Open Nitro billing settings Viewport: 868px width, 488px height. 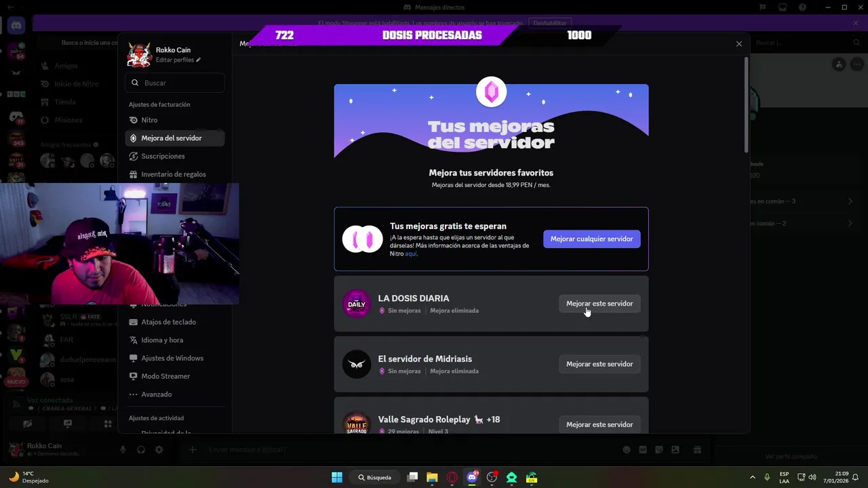coord(175,120)
